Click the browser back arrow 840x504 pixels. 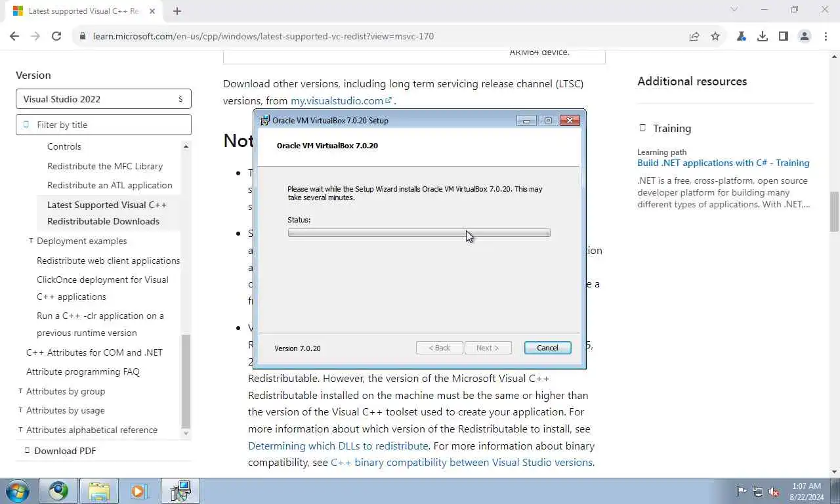tap(14, 36)
